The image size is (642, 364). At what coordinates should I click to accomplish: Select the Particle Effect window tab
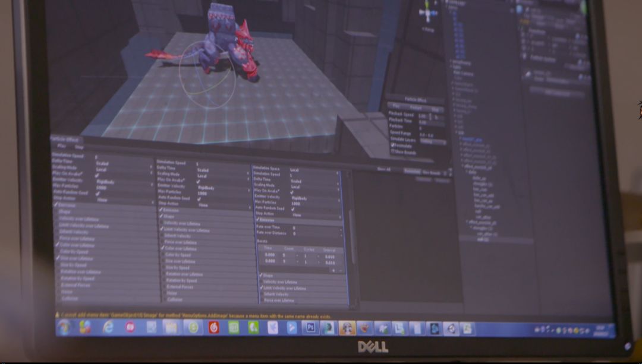tap(65, 140)
